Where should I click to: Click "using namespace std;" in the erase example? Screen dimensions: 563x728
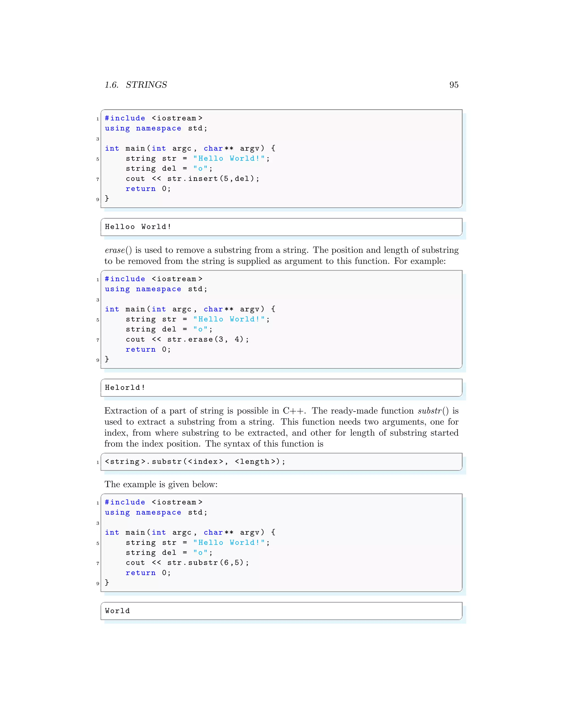tap(156, 289)
